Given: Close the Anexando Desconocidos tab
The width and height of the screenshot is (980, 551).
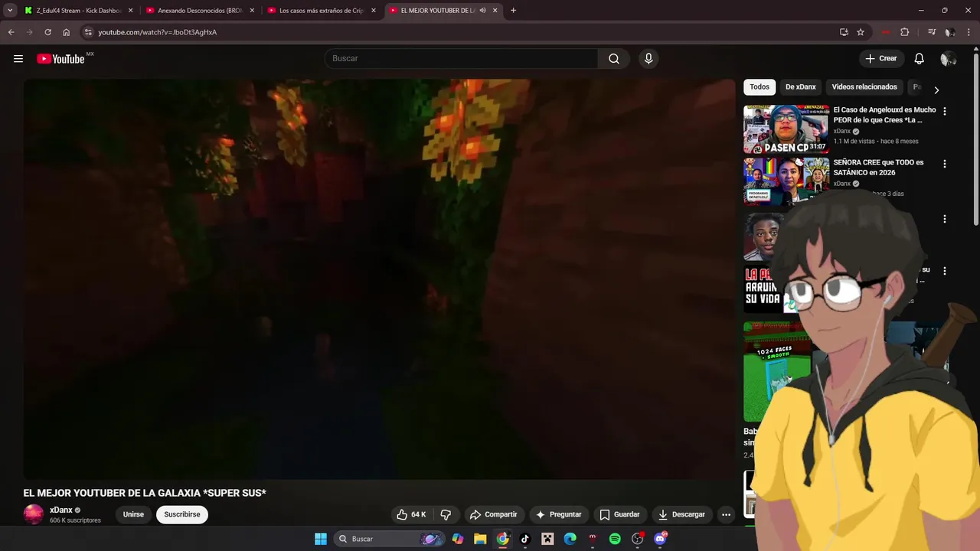Looking at the screenshot, I should tap(252, 11).
